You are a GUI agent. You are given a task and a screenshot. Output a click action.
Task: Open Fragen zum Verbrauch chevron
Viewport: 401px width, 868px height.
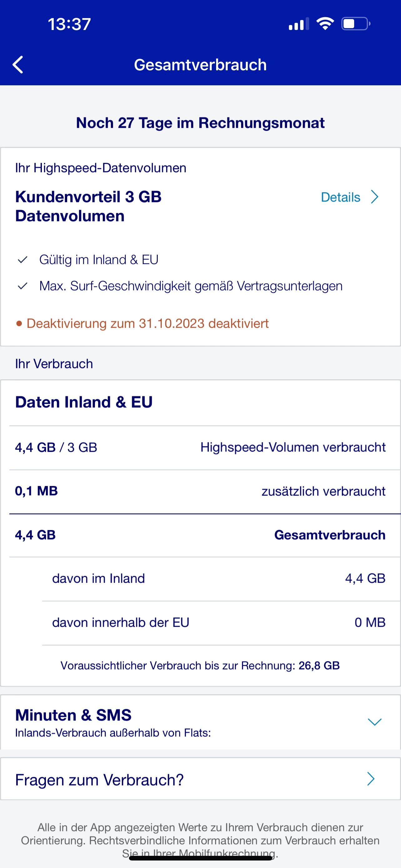(x=371, y=779)
